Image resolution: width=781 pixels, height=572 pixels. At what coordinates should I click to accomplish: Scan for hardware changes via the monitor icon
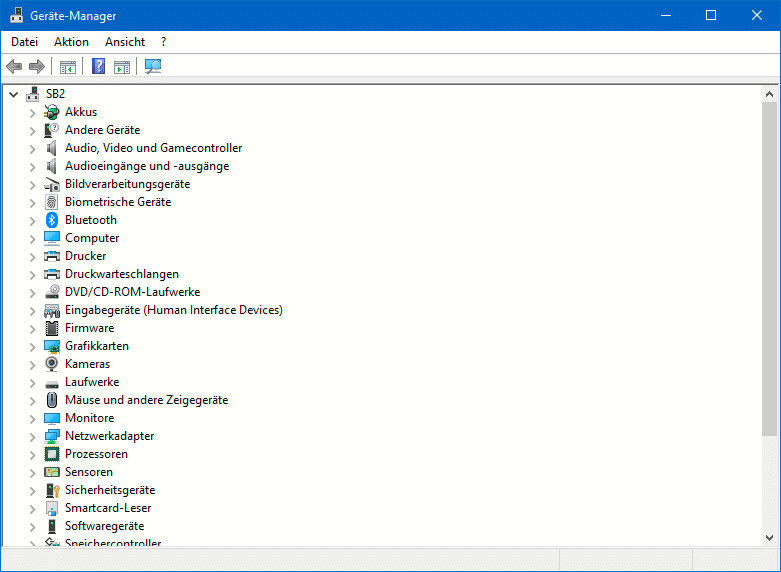pos(153,66)
